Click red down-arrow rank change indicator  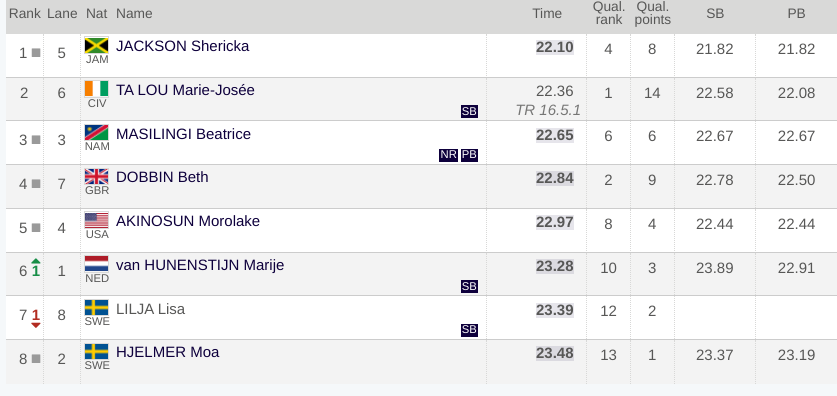[x=36, y=318]
